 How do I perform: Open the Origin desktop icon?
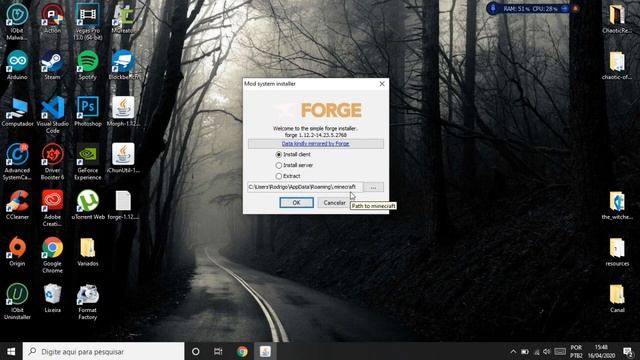coord(17,251)
